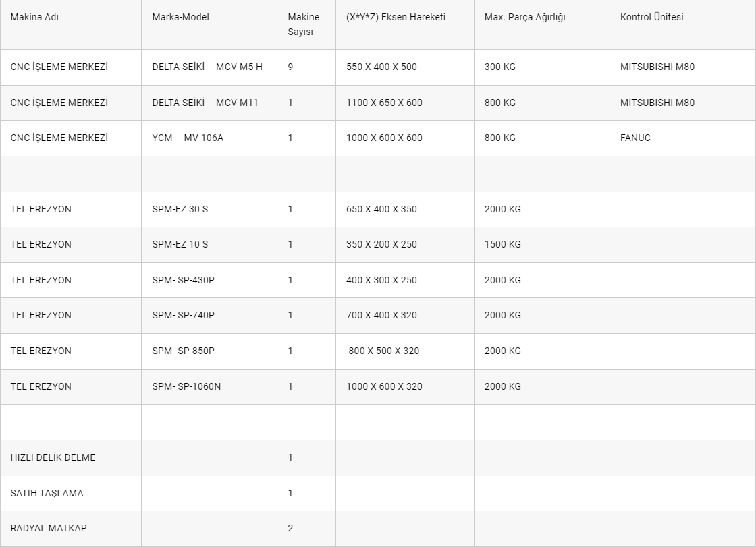Click DELTA SEİKİ – MCV-M5 H cell
756x547 pixels.
[209, 67]
